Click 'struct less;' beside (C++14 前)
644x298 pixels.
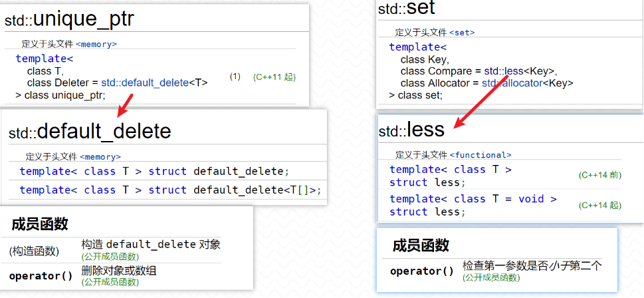(427, 182)
